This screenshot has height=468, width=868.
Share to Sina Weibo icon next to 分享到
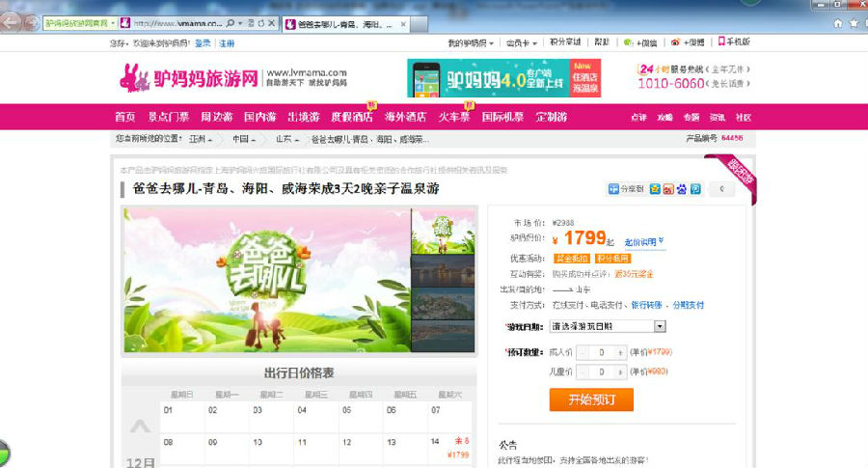(x=668, y=189)
